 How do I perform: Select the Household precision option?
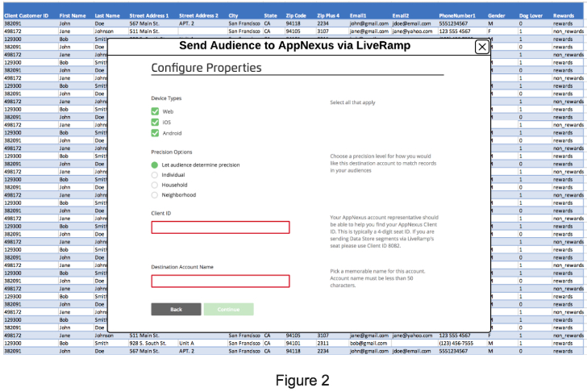pyautogui.click(x=155, y=185)
